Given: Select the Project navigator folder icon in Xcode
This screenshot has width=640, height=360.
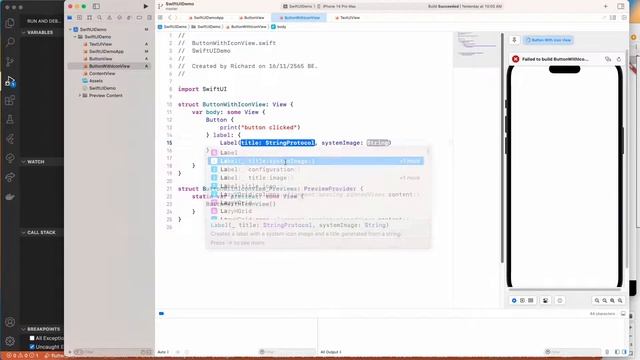Looking at the screenshot, I should 70,18.
